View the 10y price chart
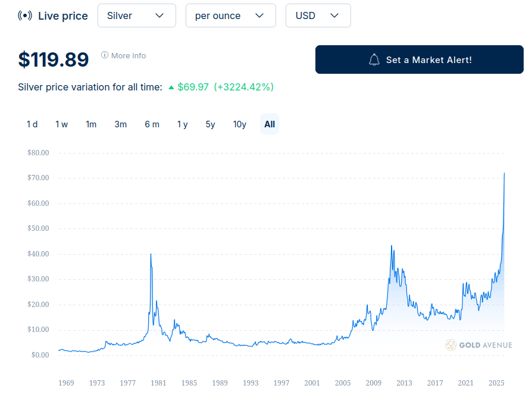This screenshot has height=401, width=532. tap(240, 124)
